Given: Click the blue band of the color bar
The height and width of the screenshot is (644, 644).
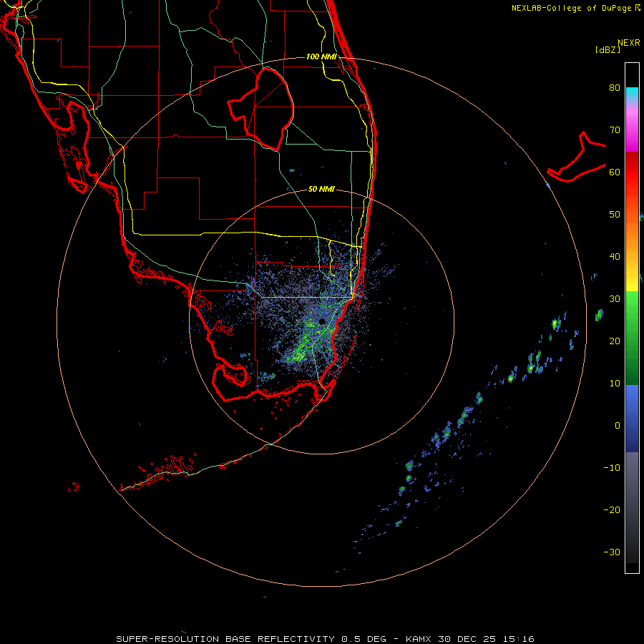Looking at the screenshot, I should point(632,418).
